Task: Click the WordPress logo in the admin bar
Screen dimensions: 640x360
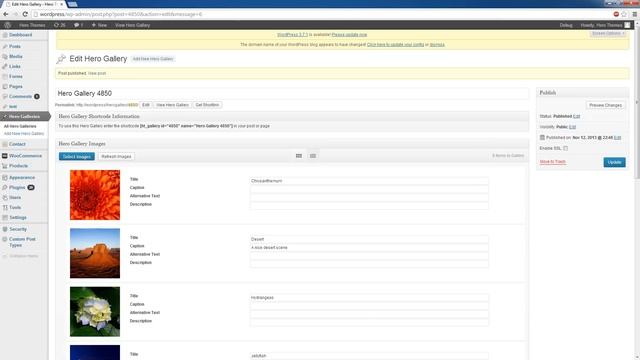Action: pyautogui.click(x=7, y=25)
